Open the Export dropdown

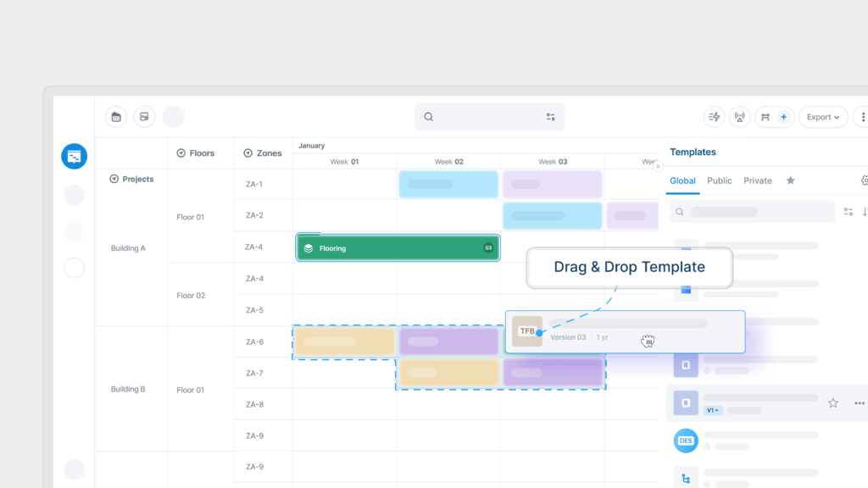(x=823, y=117)
